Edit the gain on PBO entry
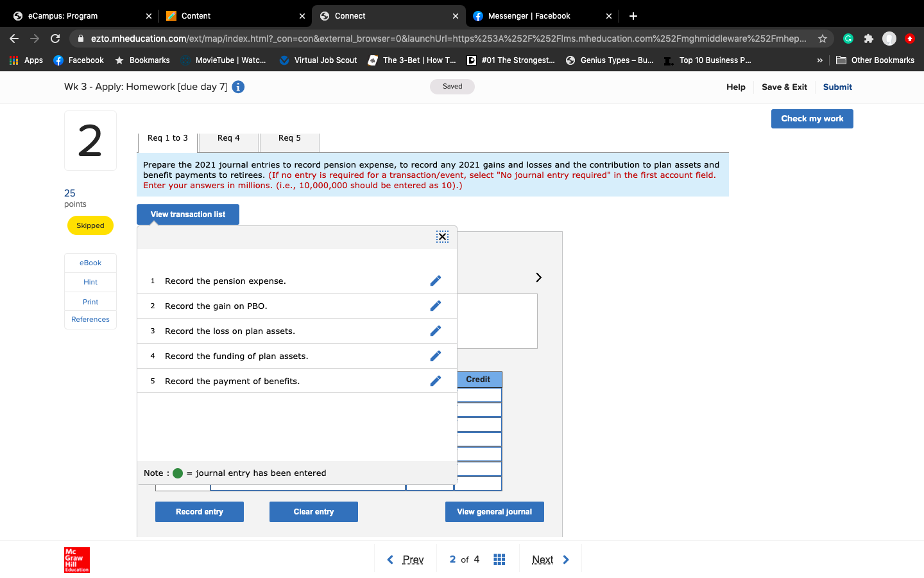Screen dimensions: 924x578 436,305
